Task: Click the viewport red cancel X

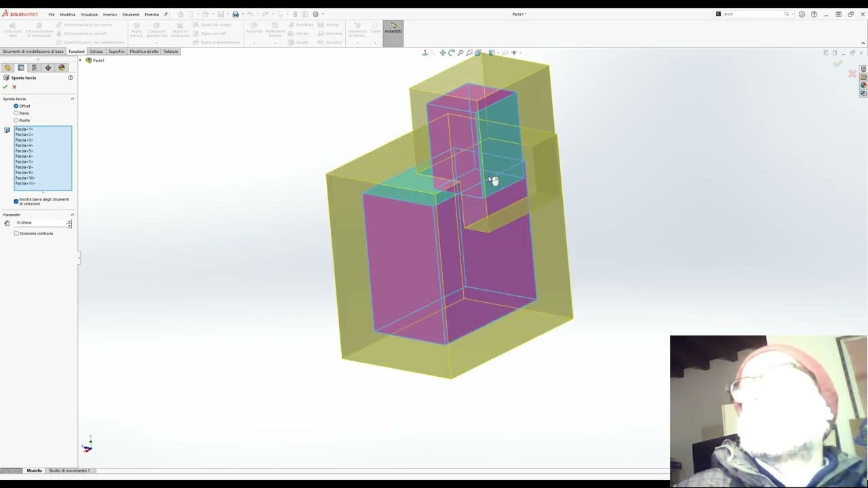Action: pyautogui.click(x=852, y=73)
